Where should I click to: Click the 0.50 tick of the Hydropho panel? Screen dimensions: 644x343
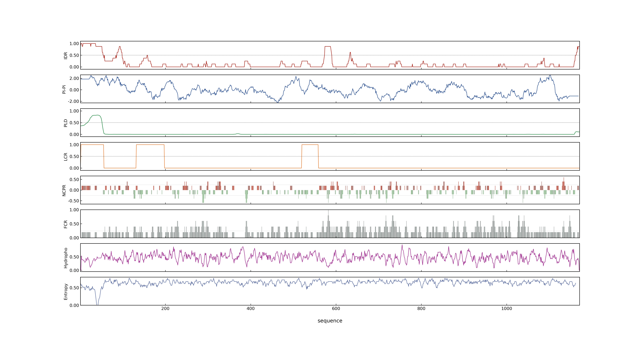pos(74,257)
